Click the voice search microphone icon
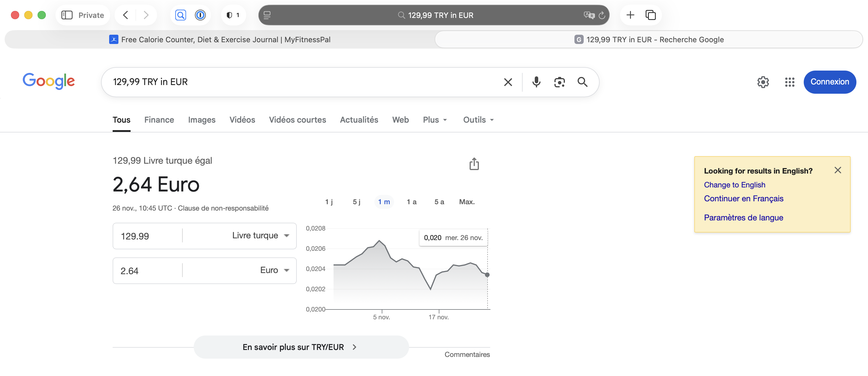 tap(536, 82)
